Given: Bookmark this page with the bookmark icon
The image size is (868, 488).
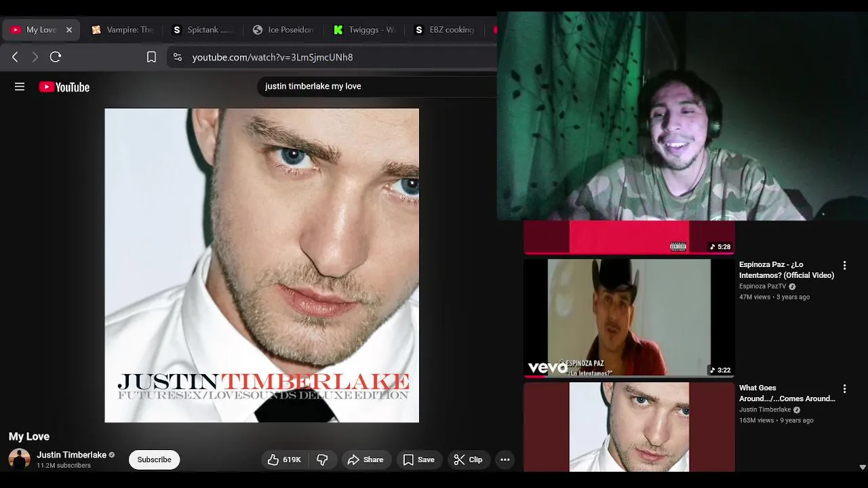Looking at the screenshot, I should tap(151, 57).
